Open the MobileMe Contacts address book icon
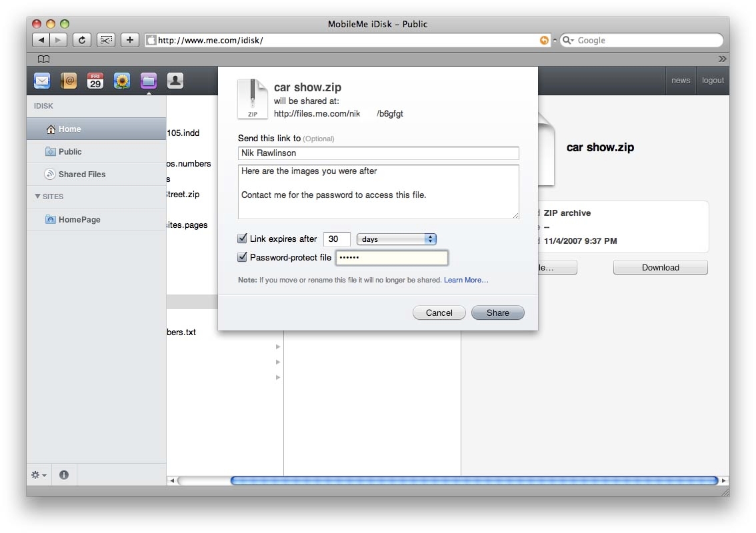Image resolution: width=756 pixels, height=533 pixels. pyautogui.click(x=69, y=81)
